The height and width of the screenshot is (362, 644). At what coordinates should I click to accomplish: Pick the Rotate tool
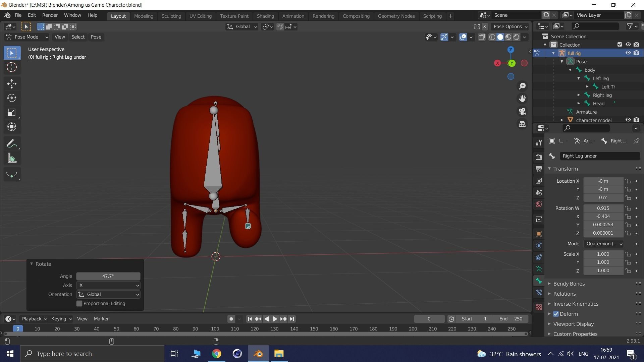12,98
